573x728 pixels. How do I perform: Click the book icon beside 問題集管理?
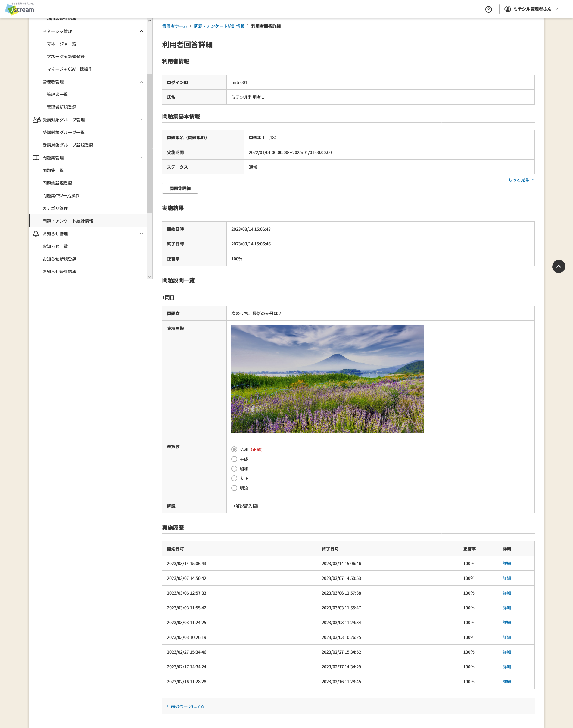(x=36, y=158)
